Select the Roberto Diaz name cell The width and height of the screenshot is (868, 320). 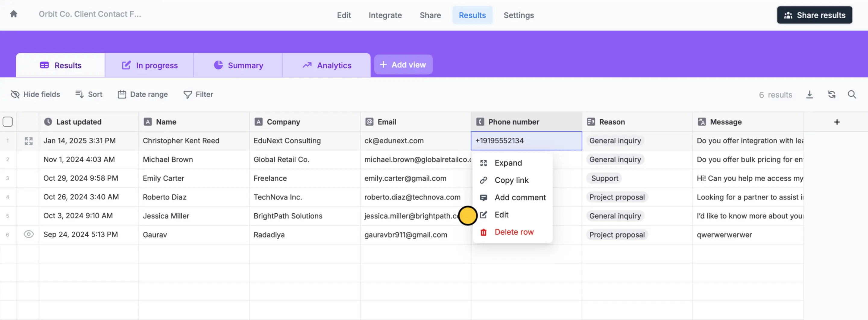[194, 197]
